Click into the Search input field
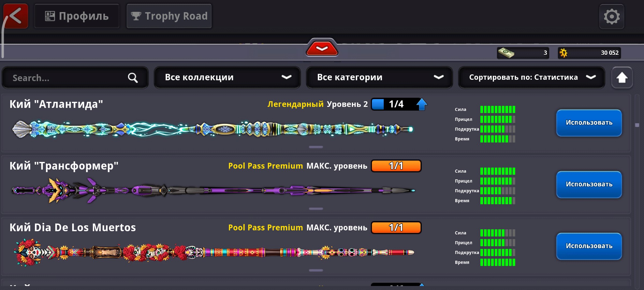The width and height of the screenshot is (644, 290). pos(67,78)
